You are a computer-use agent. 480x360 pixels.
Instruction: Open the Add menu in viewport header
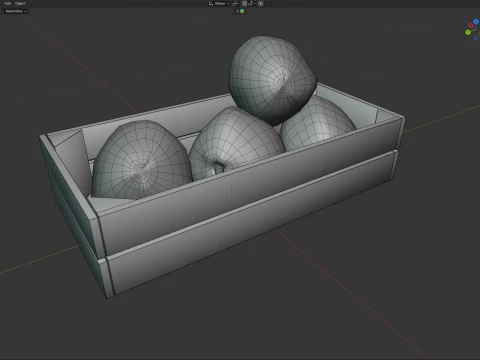(7, 3)
